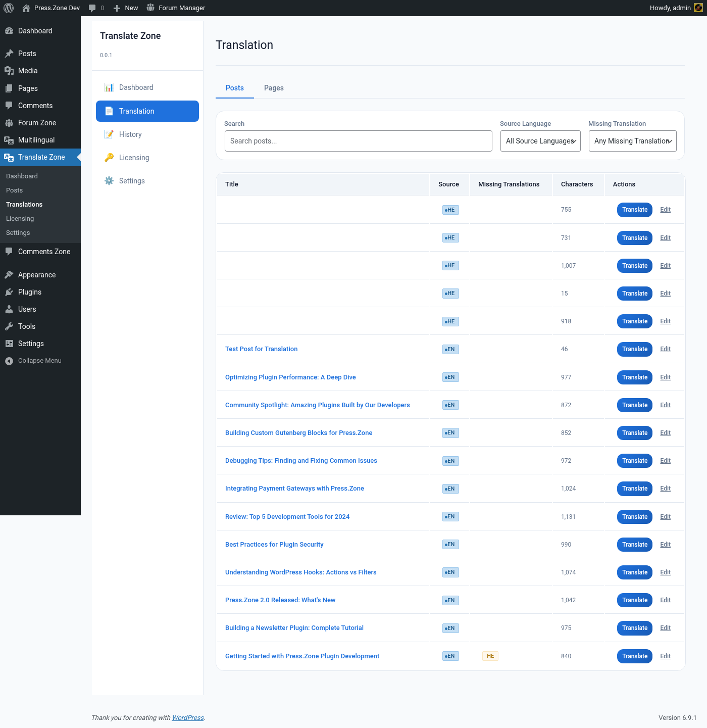Screen dimensions: 707x728
Task: Click the Media icon in sidebar
Action: pyautogui.click(x=9, y=71)
